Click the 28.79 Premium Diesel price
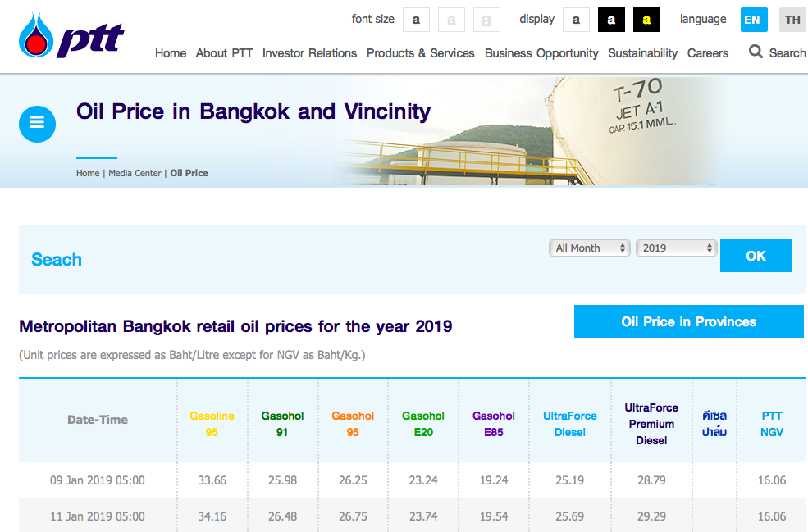Image resolution: width=808 pixels, height=532 pixels. click(x=651, y=480)
